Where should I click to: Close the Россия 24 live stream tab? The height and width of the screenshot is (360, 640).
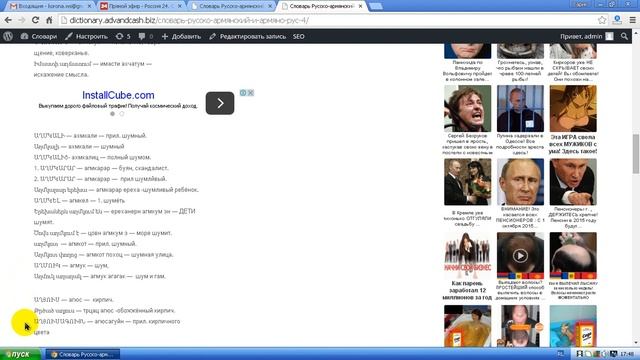180,6
